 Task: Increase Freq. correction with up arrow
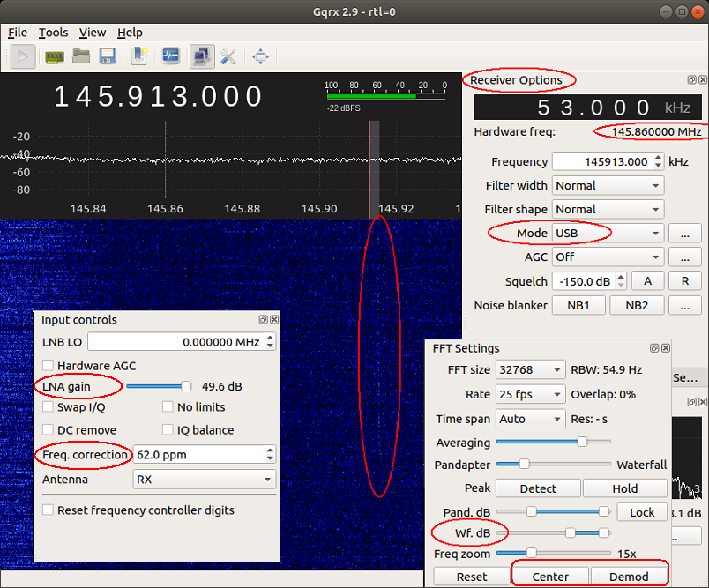click(271, 450)
